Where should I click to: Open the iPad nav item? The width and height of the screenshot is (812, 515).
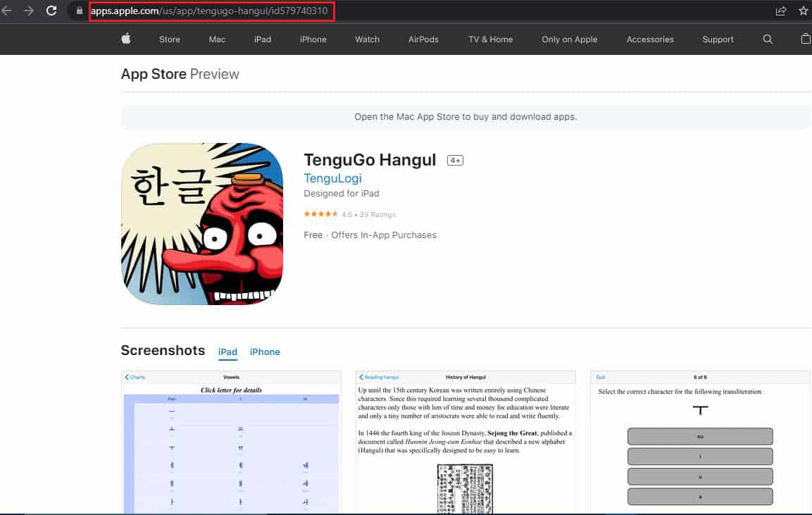(x=263, y=39)
